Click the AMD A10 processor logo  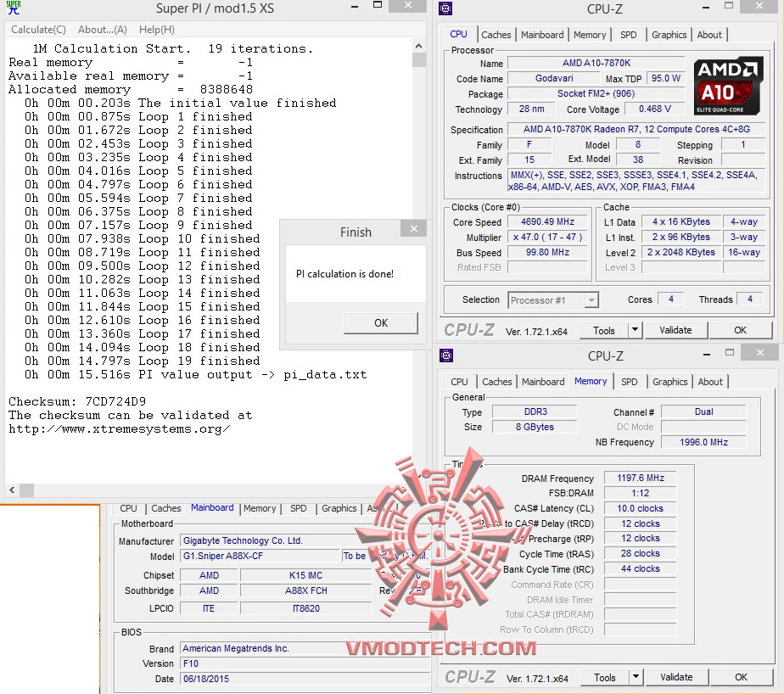(x=729, y=86)
